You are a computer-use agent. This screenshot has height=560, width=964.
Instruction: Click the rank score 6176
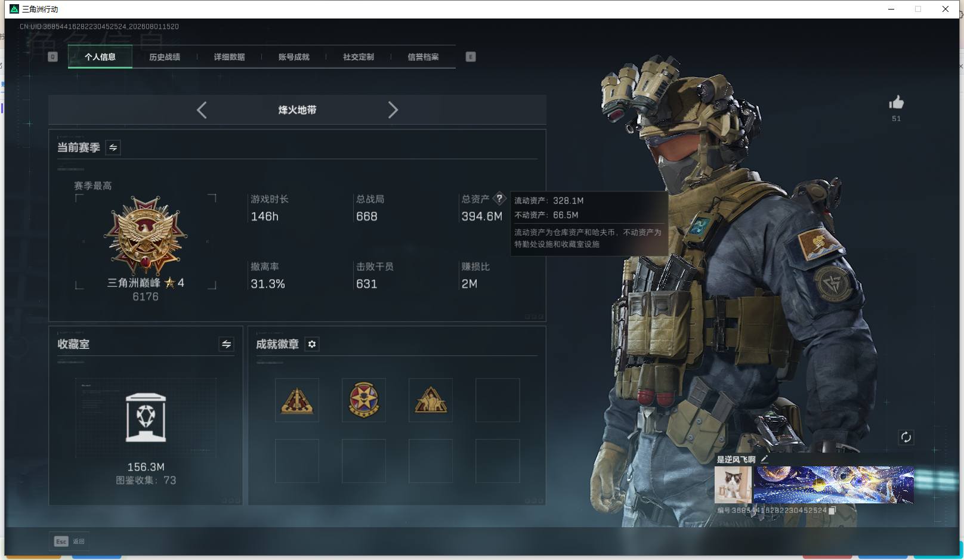146,296
